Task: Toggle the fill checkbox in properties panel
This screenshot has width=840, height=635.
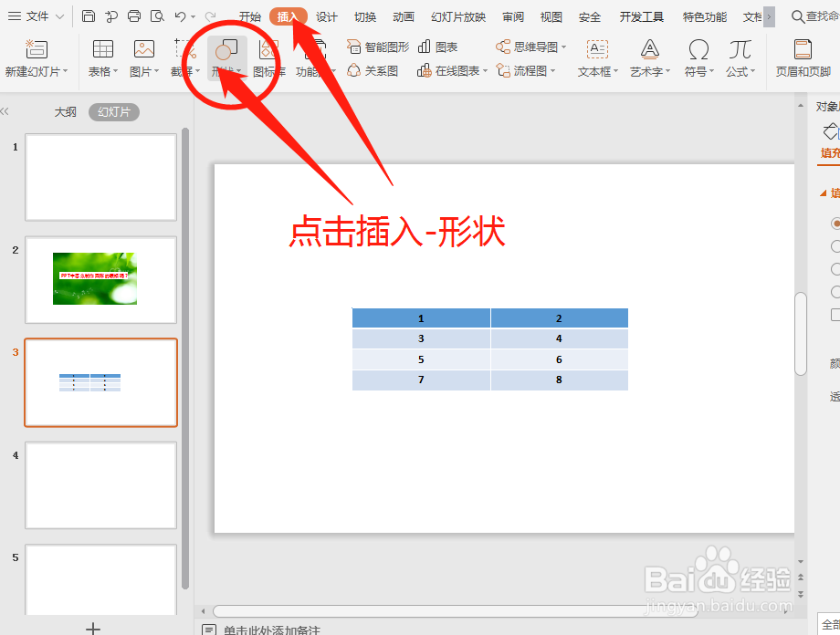Action: point(835,313)
